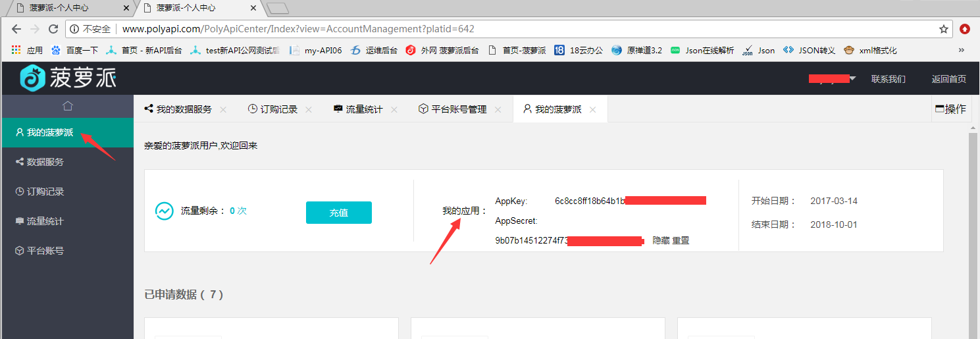The width and height of the screenshot is (980, 339).
Task: Close the 平台账号管理 tab
Action: 498,110
